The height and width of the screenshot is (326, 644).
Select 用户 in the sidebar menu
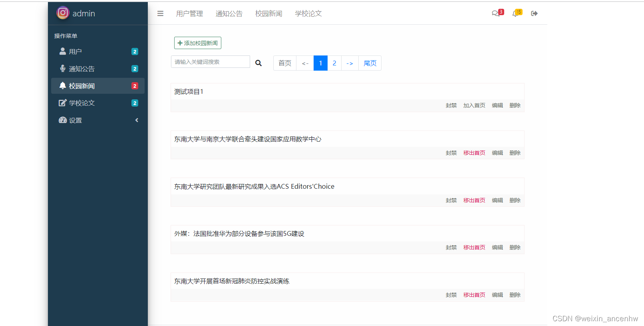tap(98, 51)
